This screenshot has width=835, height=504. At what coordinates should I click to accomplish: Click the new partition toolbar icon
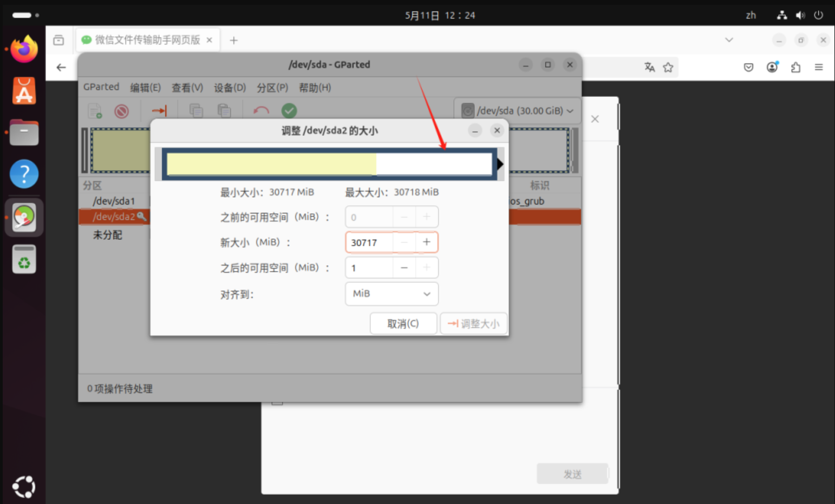95,112
